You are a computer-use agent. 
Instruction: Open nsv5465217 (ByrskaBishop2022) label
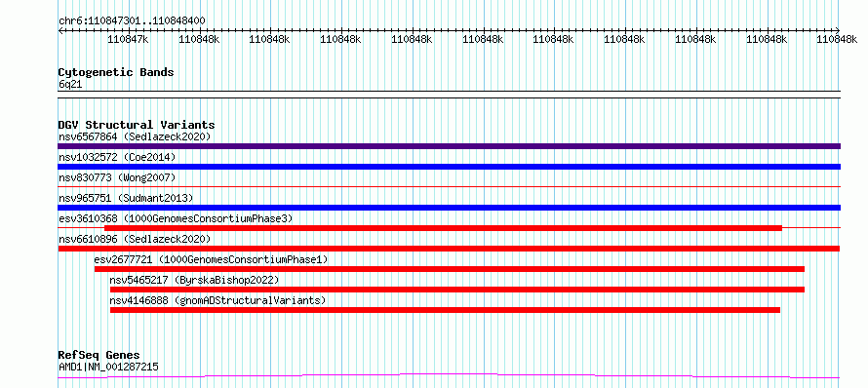[x=194, y=280]
